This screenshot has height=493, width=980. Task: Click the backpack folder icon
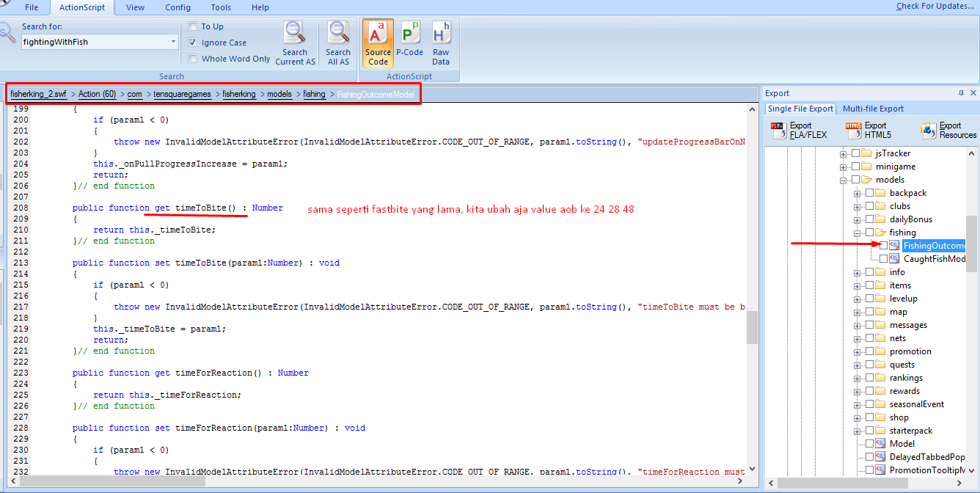[880, 193]
